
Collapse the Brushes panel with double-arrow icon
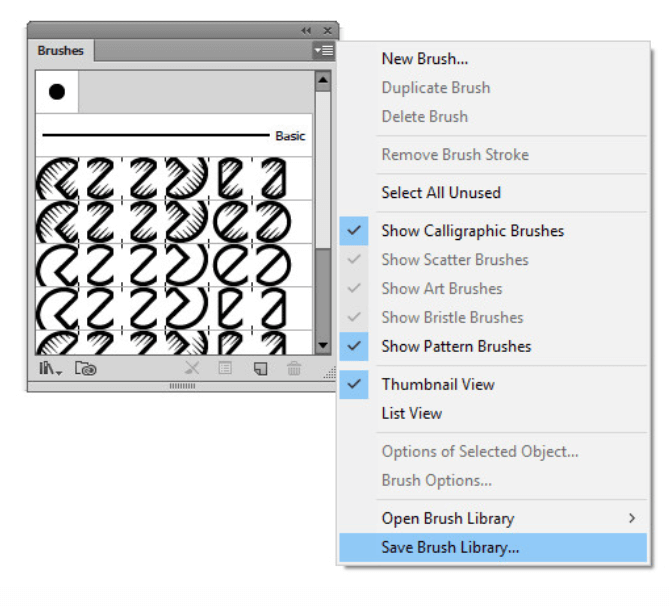click(x=306, y=31)
